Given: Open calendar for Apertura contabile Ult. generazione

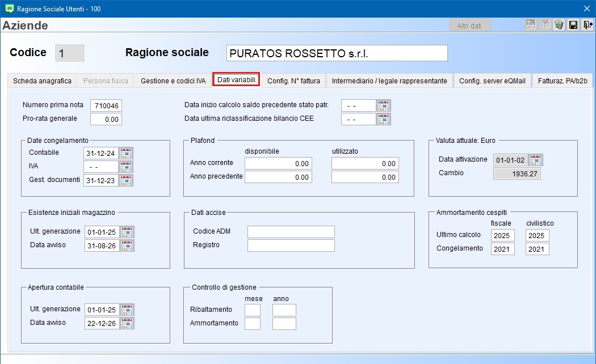Looking at the screenshot, I should 127,310.
